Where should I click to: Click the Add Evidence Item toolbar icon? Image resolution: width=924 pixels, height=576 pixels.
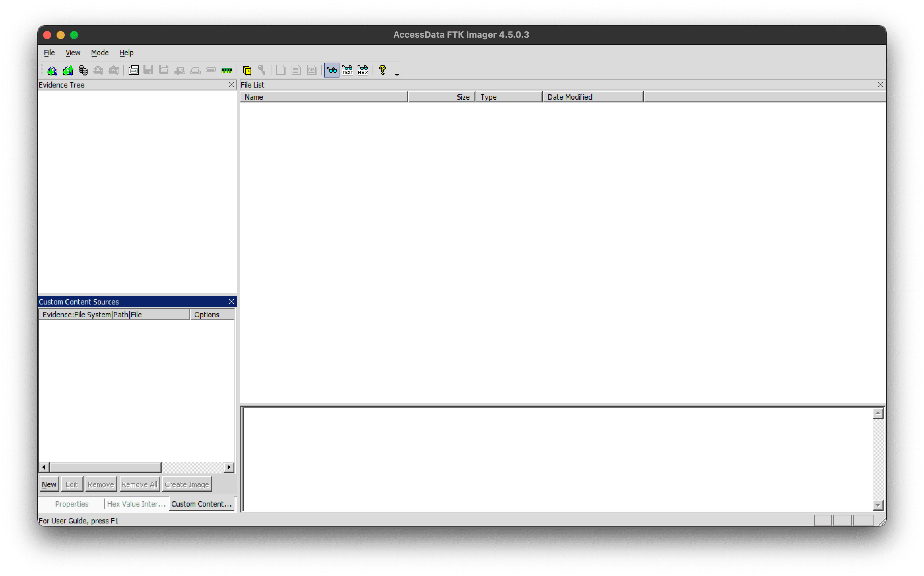[52, 70]
